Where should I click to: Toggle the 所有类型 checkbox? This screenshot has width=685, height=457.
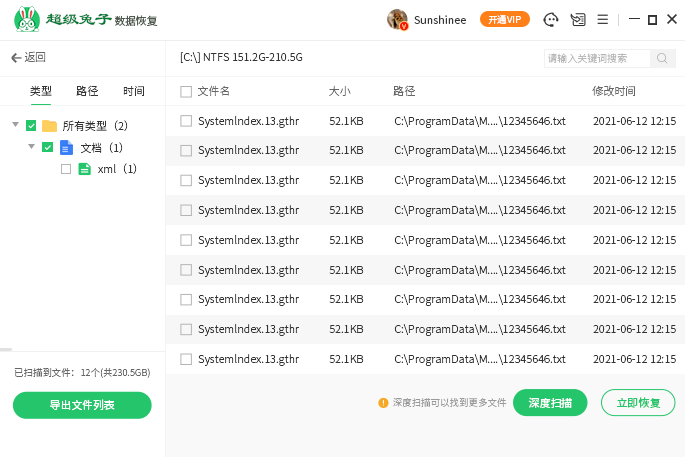[x=31, y=126]
